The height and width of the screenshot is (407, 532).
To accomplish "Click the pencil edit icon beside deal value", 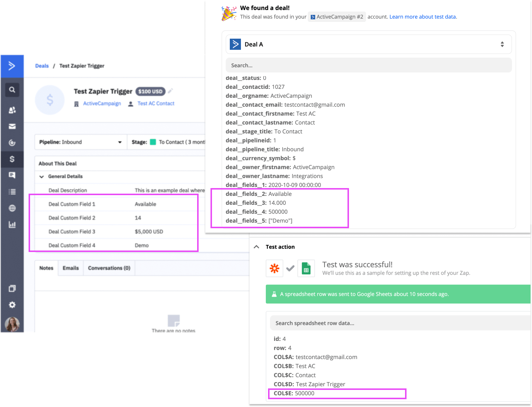I will pos(170,91).
